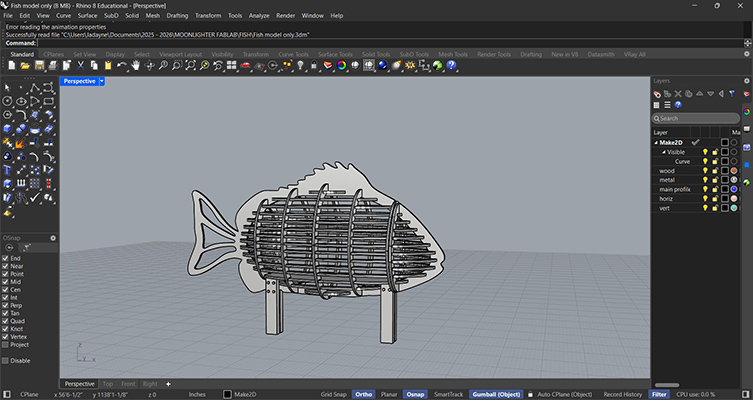
Task: Switch to the Curve Tools toolbar tab
Action: 293,54
